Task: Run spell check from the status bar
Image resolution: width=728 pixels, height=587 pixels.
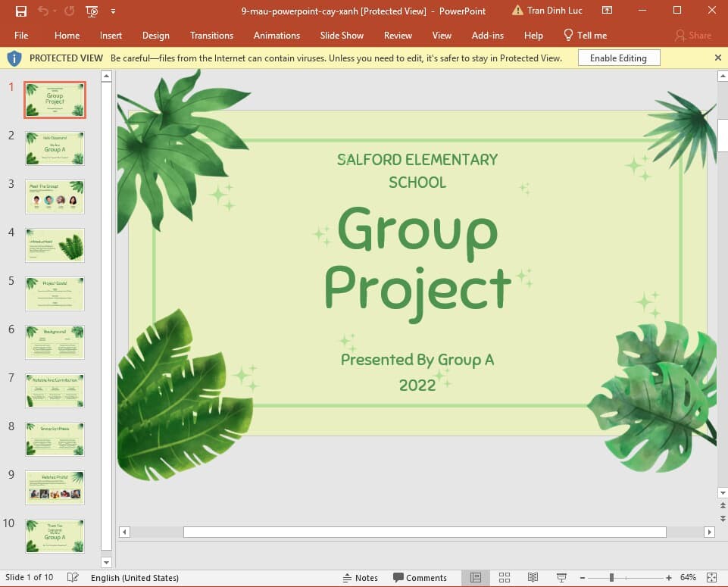Action: pos(73,577)
